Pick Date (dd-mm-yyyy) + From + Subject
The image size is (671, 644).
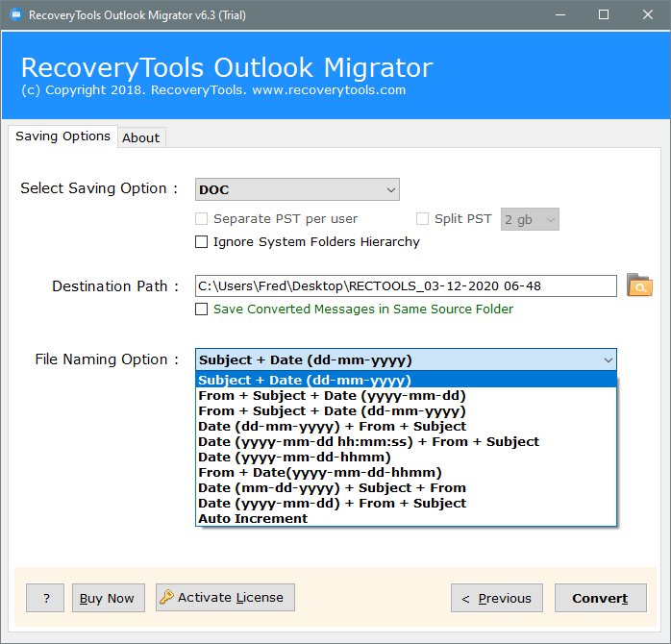click(406, 426)
